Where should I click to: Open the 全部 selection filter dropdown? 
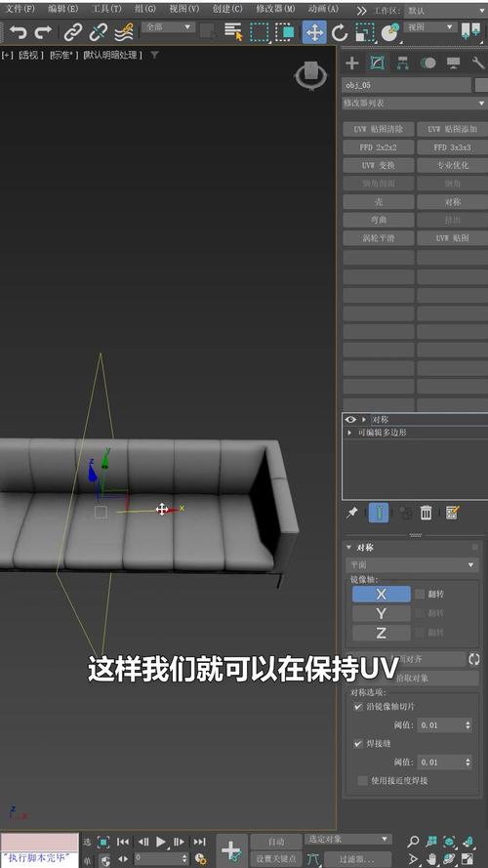coord(168,26)
